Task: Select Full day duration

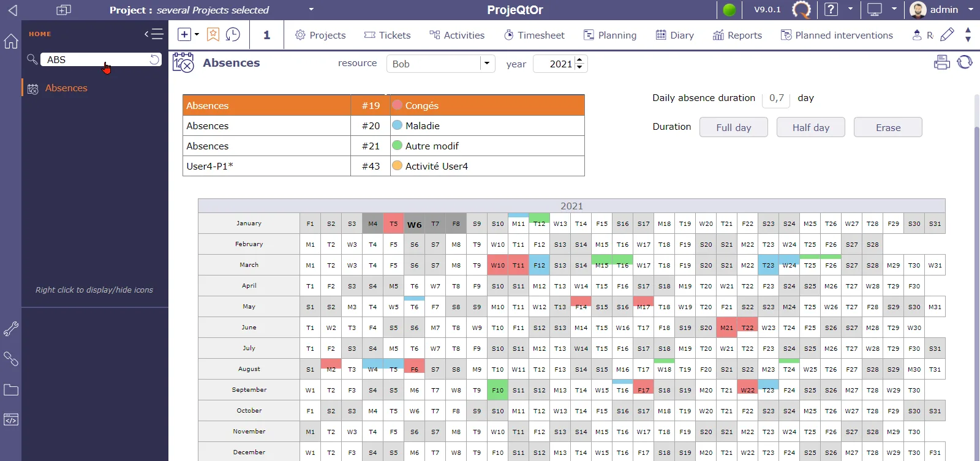Action: pos(734,127)
